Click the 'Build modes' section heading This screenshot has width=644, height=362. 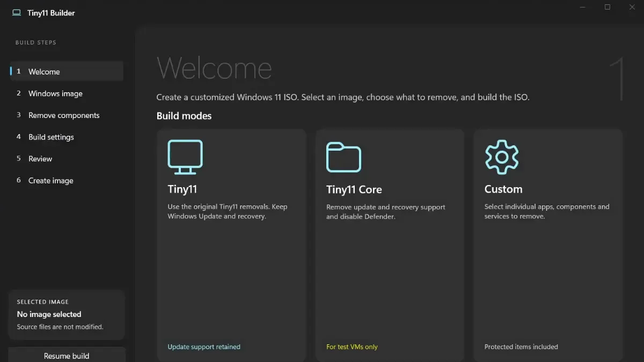coord(184,116)
